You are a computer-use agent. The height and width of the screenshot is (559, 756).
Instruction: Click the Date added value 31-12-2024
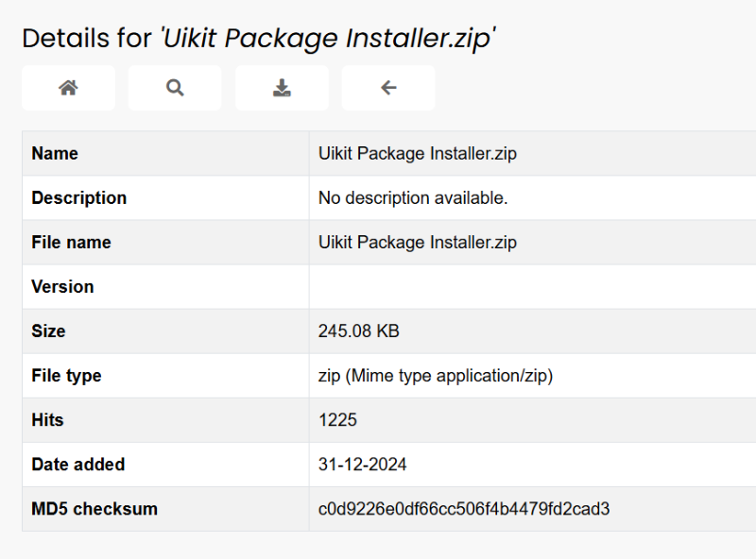[363, 465]
